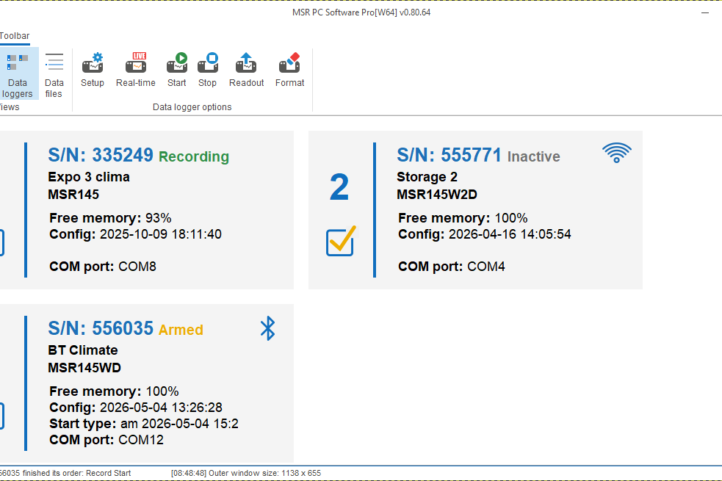Click the BT Climate logger name

83,350
